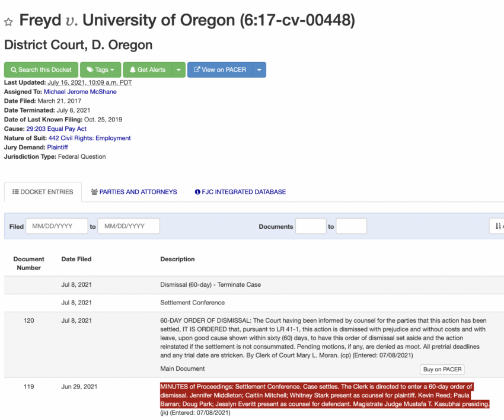504x420 pixels.
Task: Click the Date Filed value March 21, 2017
Action: 59,101
